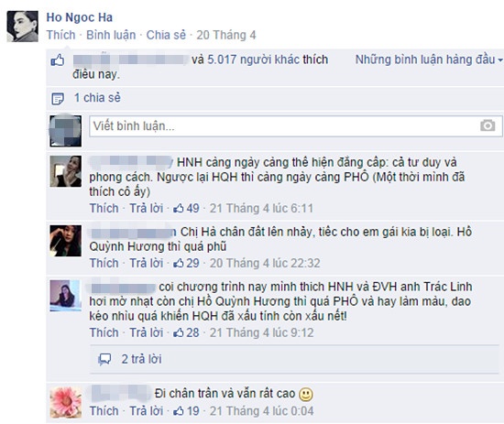Click the reply bubble icon beside '2 trả lời'
Screen dimensions: 504x424
point(104,359)
